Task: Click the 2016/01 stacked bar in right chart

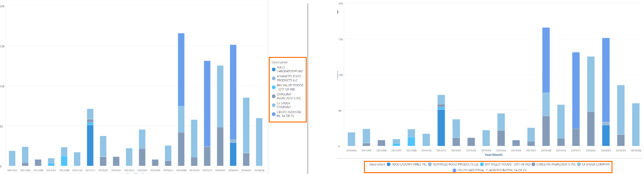Action: pos(591,101)
